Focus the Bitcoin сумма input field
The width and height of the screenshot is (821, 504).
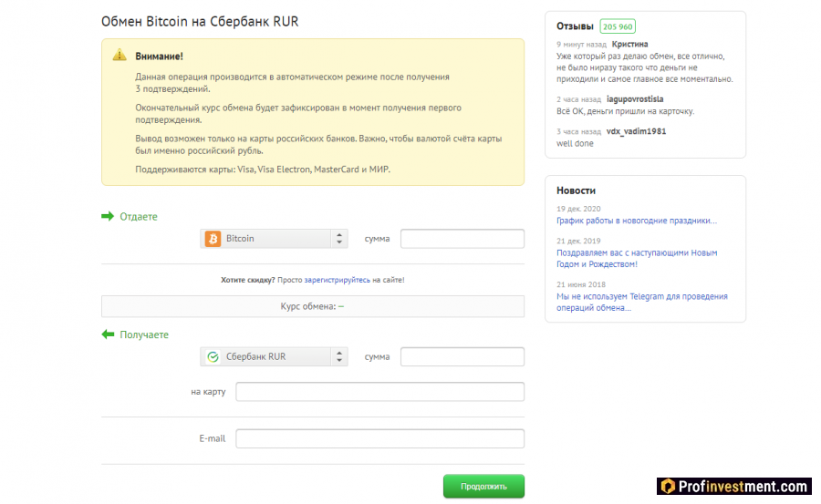462,239
